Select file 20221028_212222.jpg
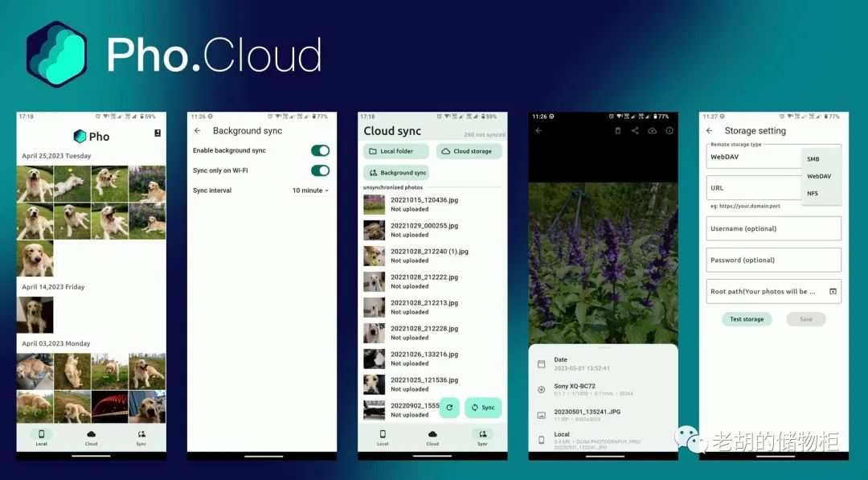868x480 pixels. [x=432, y=281]
